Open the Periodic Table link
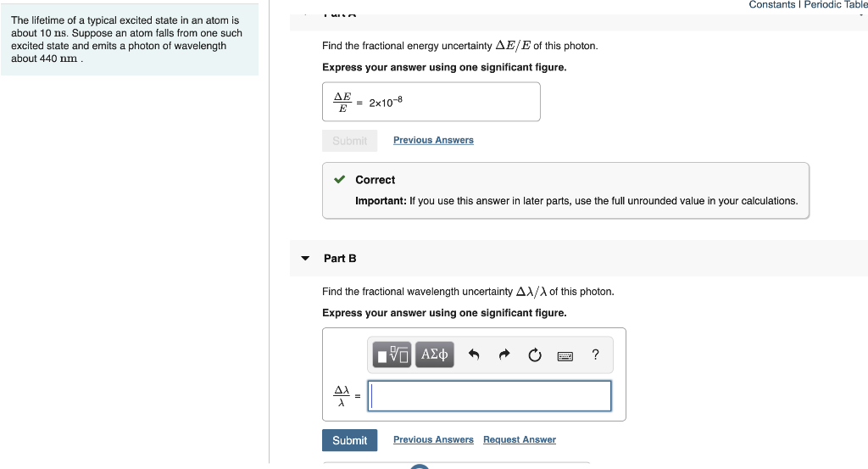The height and width of the screenshot is (469, 868). [x=836, y=5]
